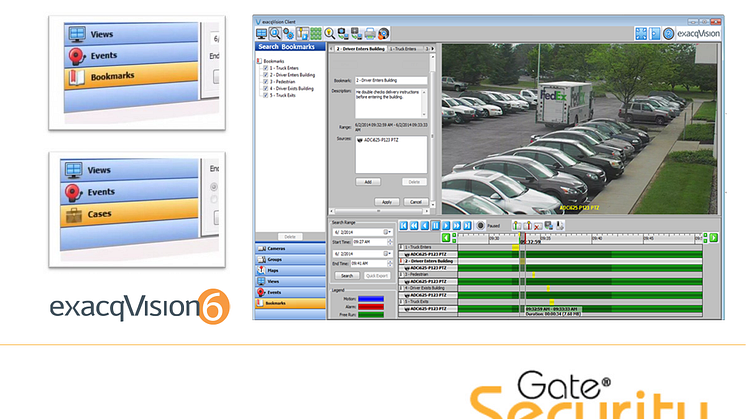
Task: Click into the Bookmark name field
Action: (x=391, y=80)
